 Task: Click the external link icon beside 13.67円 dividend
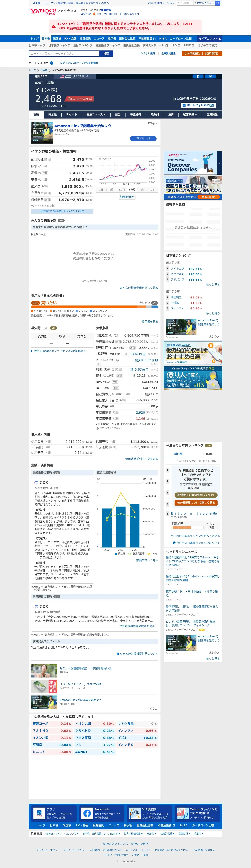coord(144,354)
